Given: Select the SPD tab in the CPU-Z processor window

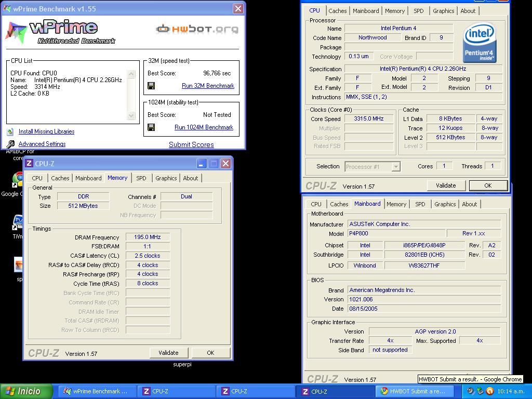Looking at the screenshot, I should (x=419, y=11).
